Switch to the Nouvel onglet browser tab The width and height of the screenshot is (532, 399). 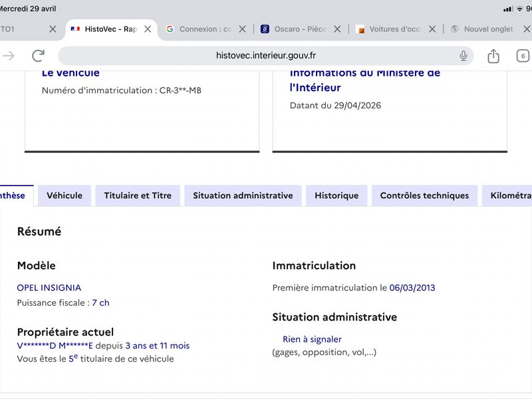coord(483,29)
